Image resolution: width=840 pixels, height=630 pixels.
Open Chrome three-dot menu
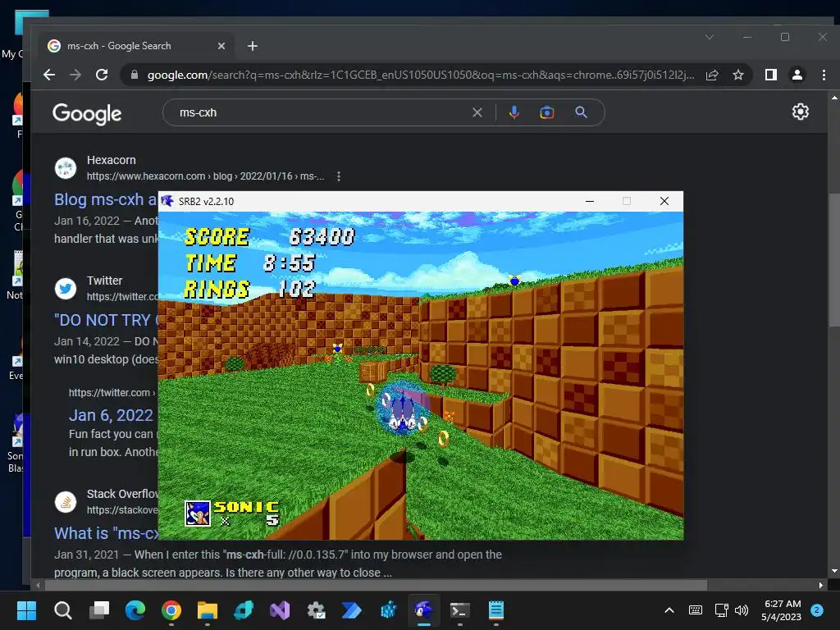point(824,75)
